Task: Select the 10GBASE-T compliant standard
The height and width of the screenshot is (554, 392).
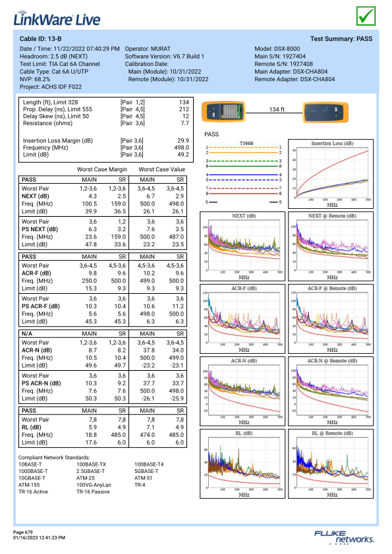Action: [32, 478]
